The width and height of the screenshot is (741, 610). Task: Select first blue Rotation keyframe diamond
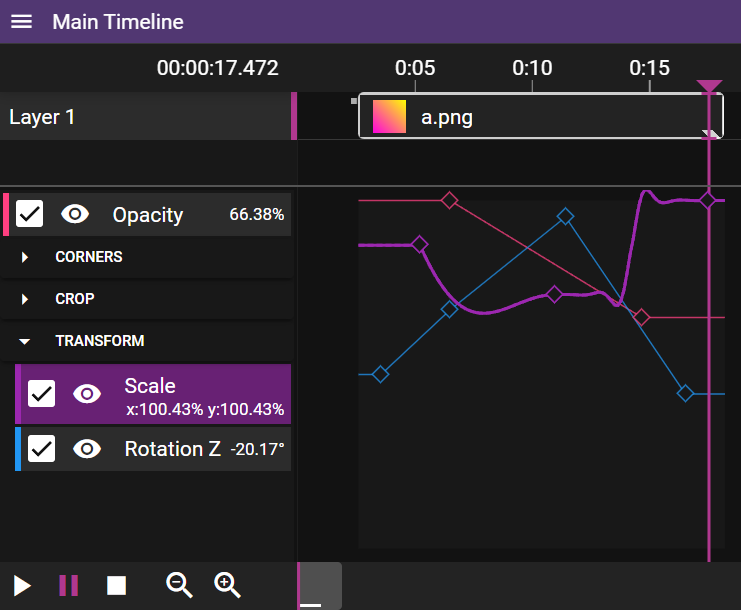380,374
